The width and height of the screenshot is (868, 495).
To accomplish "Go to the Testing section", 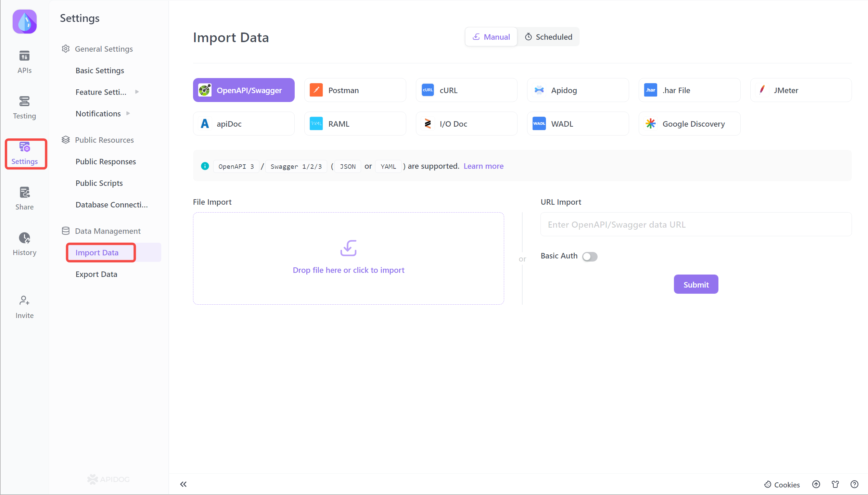I will pos(24,107).
